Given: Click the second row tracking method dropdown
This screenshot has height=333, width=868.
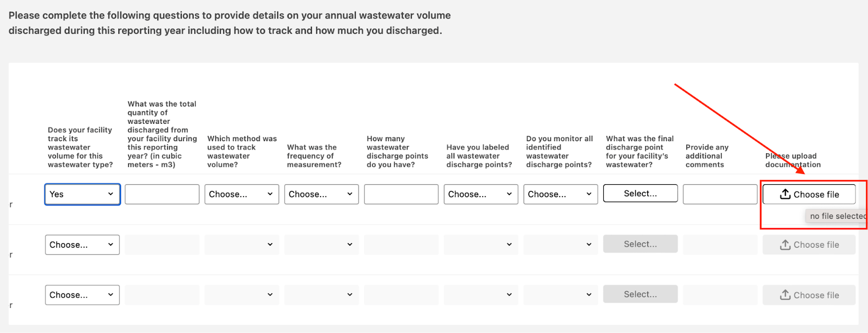Looking at the screenshot, I should (x=241, y=245).
